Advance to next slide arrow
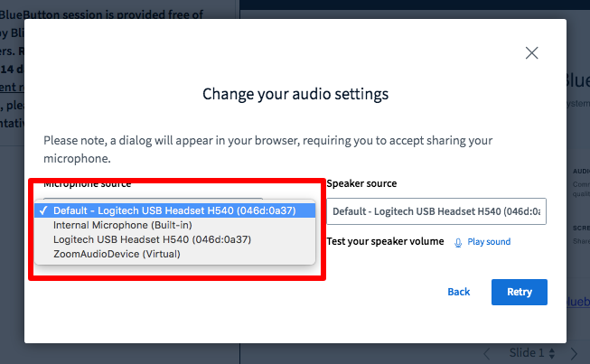590x364 pixels. pos(574,353)
